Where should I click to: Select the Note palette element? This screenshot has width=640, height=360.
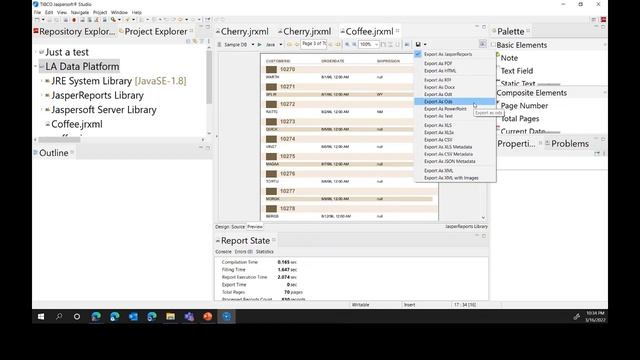[509, 58]
